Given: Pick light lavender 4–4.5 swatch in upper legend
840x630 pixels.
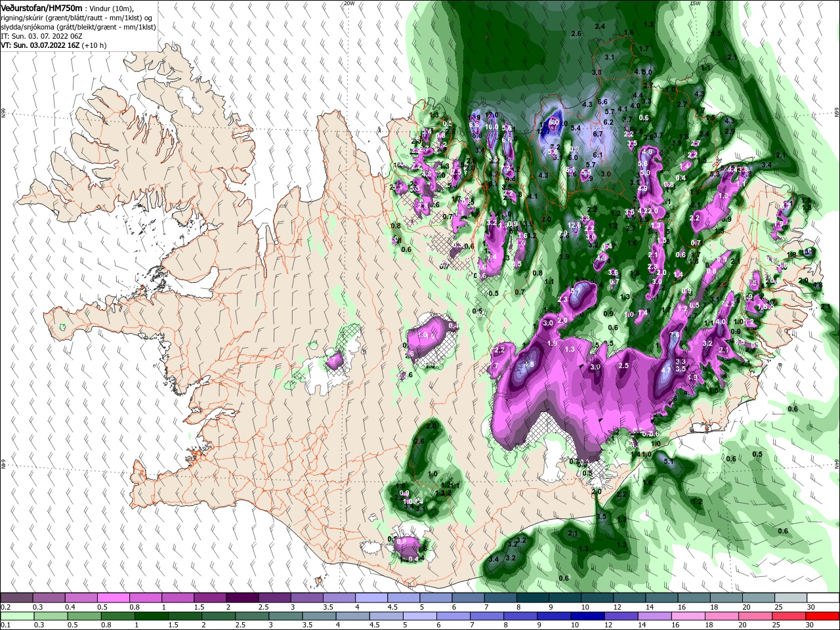Looking at the screenshot, I should [x=371, y=598].
